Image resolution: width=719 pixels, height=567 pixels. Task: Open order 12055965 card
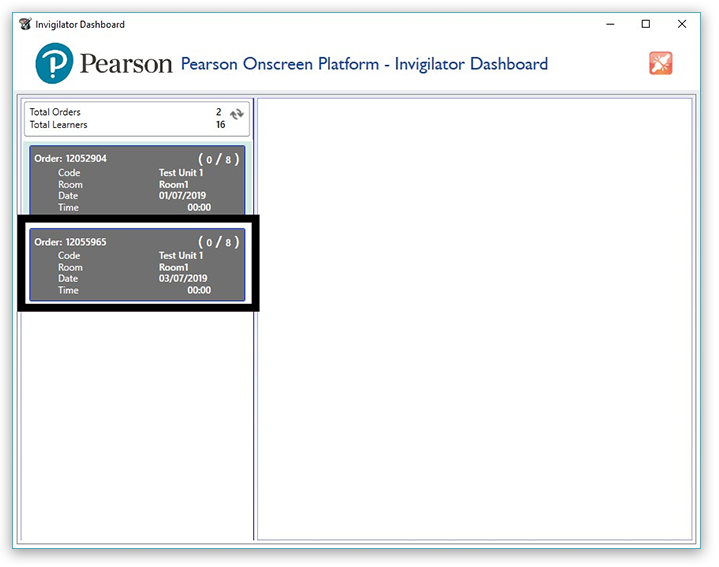(137, 264)
